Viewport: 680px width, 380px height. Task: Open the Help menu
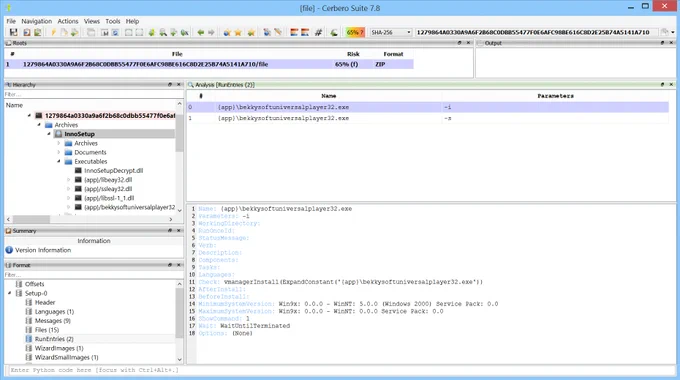tap(132, 21)
